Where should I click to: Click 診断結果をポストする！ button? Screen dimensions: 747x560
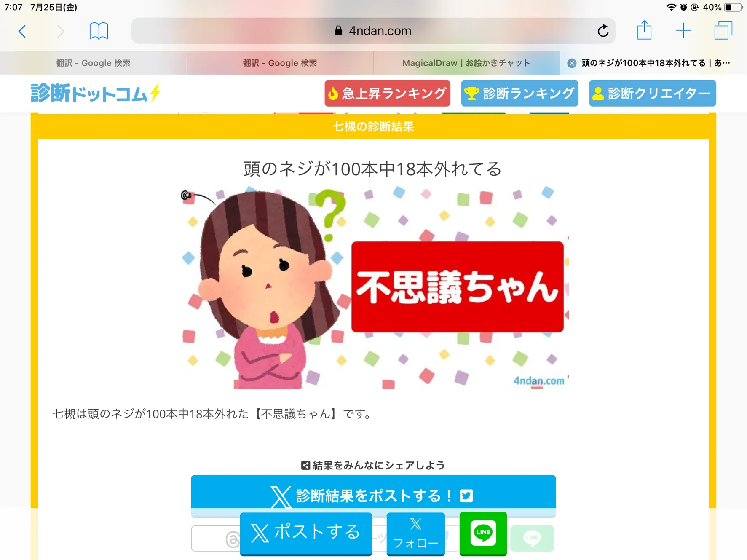(x=373, y=495)
